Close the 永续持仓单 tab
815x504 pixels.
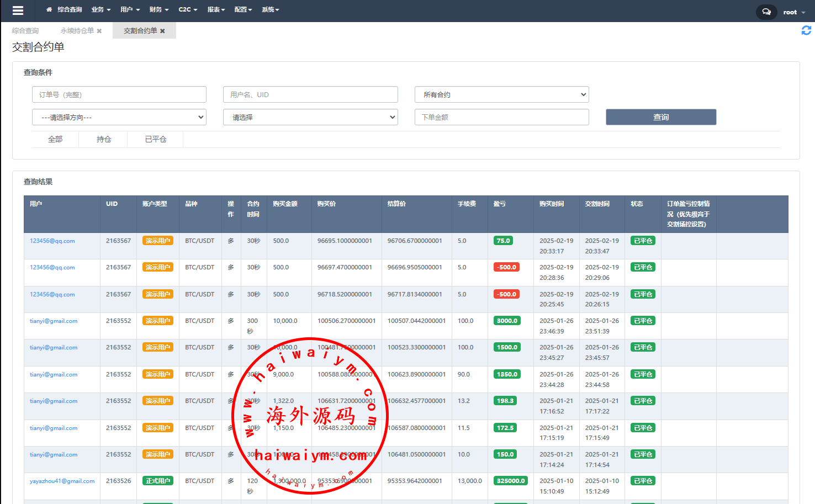pyautogui.click(x=99, y=31)
